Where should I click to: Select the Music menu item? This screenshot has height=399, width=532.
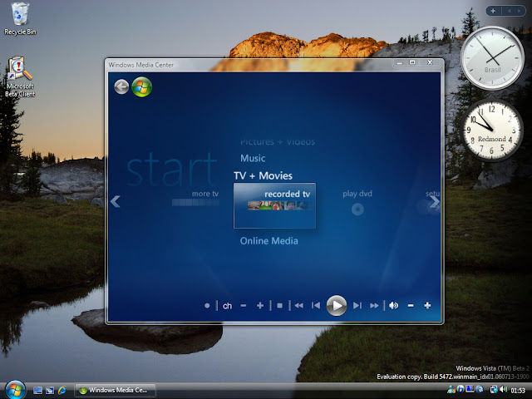pyautogui.click(x=253, y=158)
